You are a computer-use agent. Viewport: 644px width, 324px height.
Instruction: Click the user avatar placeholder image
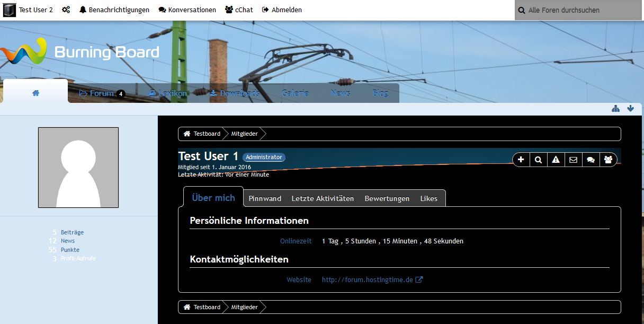[x=78, y=168]
